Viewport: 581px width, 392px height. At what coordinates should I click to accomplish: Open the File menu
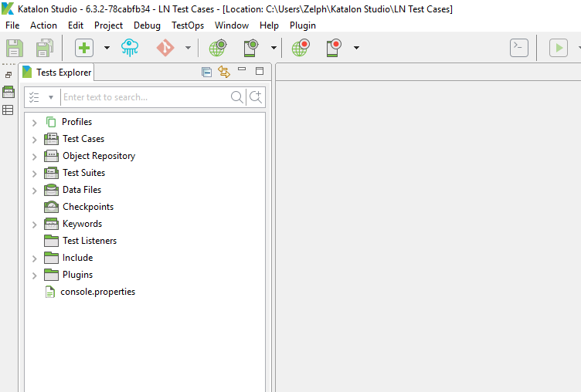pyautogui.click(x=12, y=25)
